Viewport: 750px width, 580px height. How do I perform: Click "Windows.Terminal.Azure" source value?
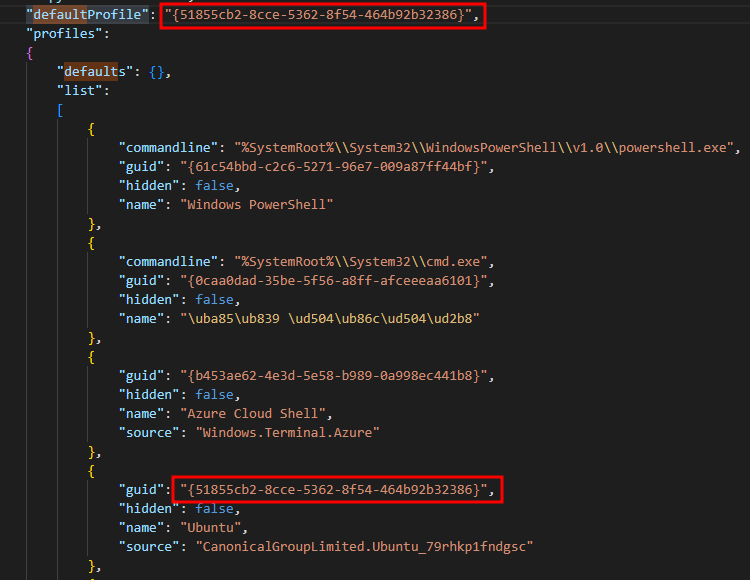[288, 432]
